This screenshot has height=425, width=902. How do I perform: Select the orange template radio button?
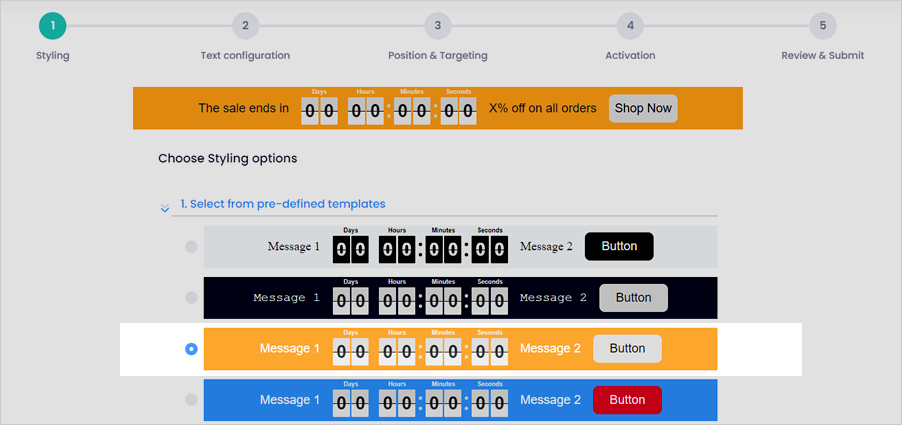point(191,349)
